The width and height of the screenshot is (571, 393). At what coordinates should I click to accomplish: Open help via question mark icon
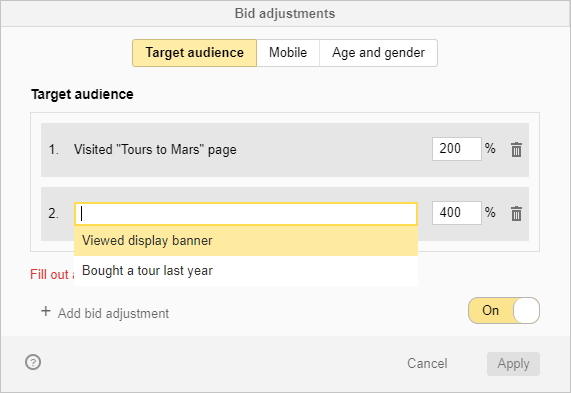[33, 362]
